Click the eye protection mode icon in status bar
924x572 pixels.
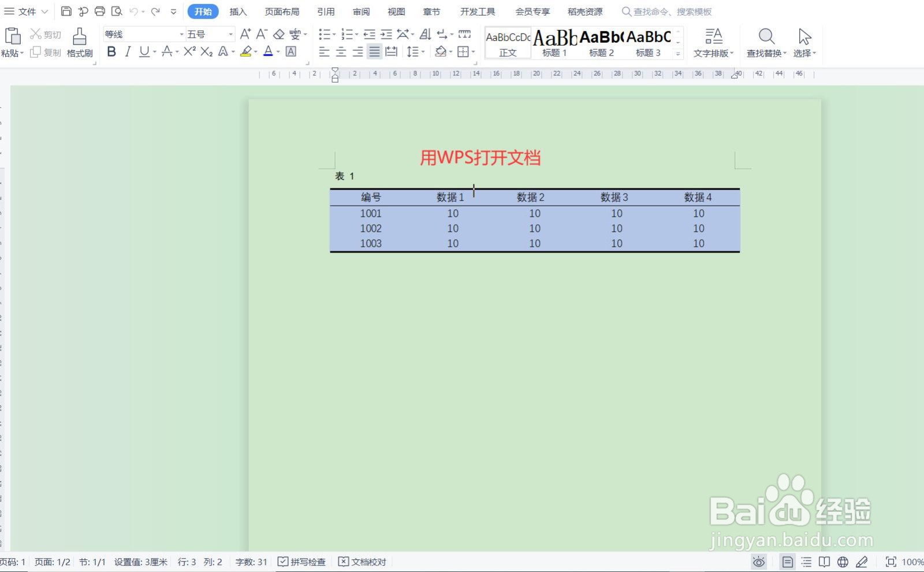759,562
